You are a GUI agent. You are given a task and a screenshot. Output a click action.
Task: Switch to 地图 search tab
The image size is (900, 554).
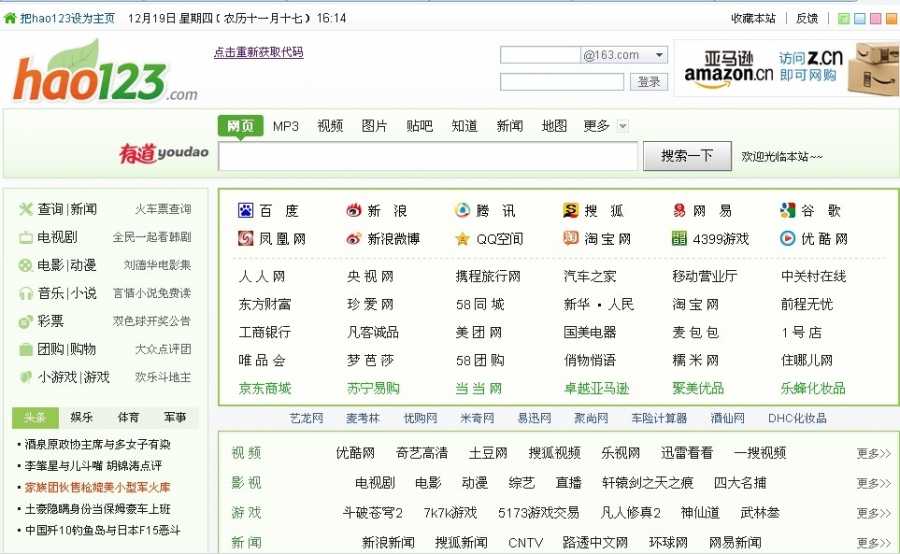click(554, 126)
